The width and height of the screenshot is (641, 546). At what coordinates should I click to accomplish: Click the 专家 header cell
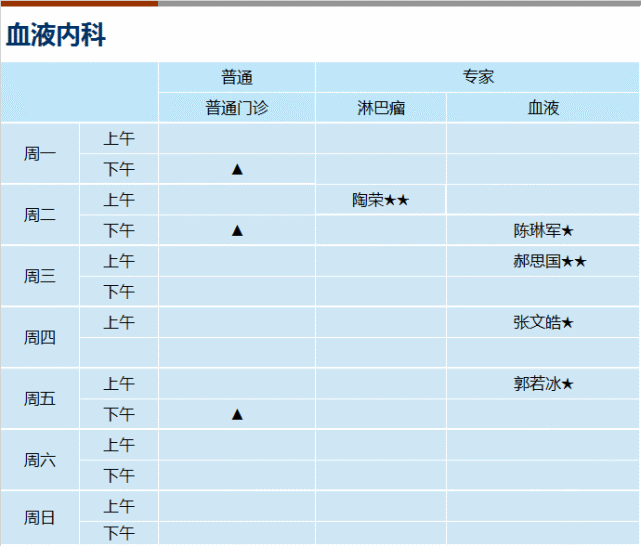[x=478, y=77]
